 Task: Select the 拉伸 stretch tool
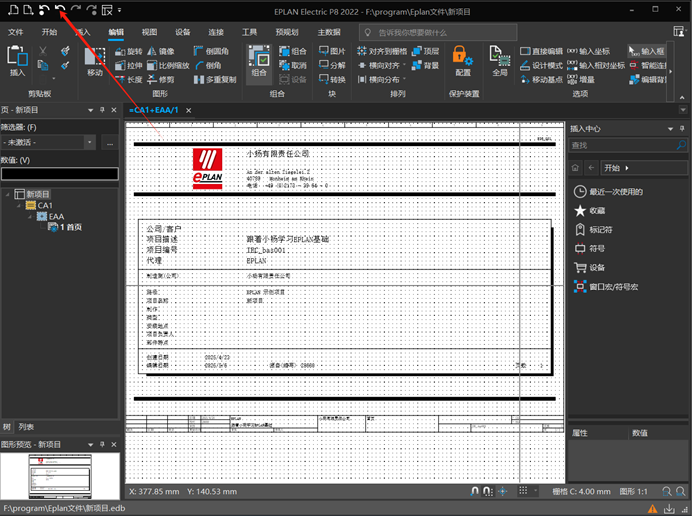pos(129,65)
